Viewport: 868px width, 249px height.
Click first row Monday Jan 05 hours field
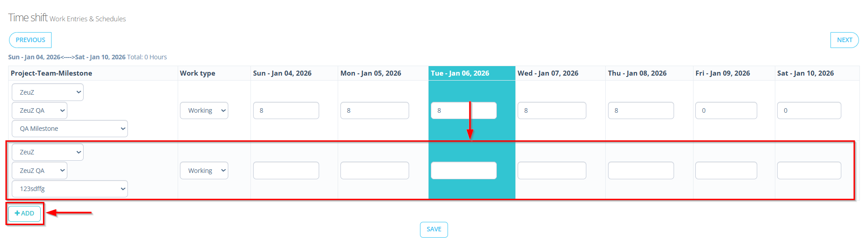(x=374, y=110)
